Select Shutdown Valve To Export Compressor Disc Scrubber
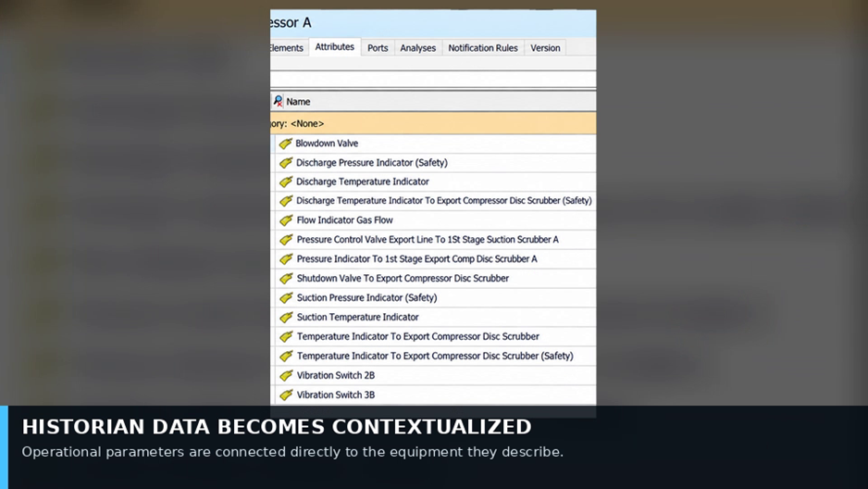The width and height of the screenshot is (868, 489). coord(403,279)
